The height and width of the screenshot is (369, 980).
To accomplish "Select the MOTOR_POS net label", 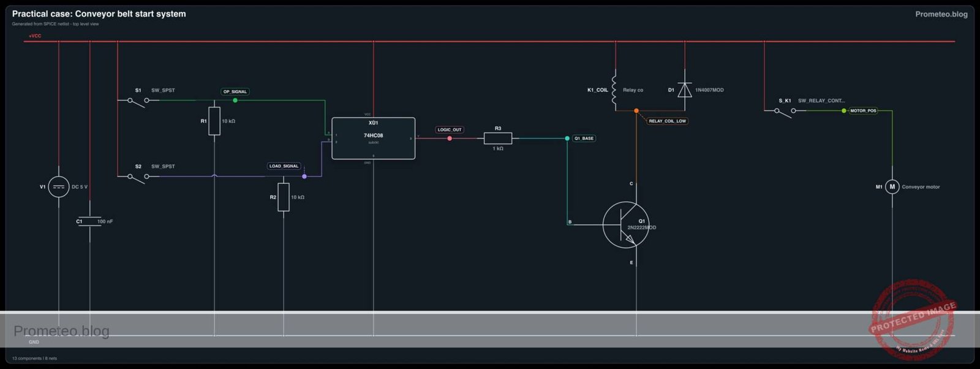I will pyautogui.click(x=863, y=111).
